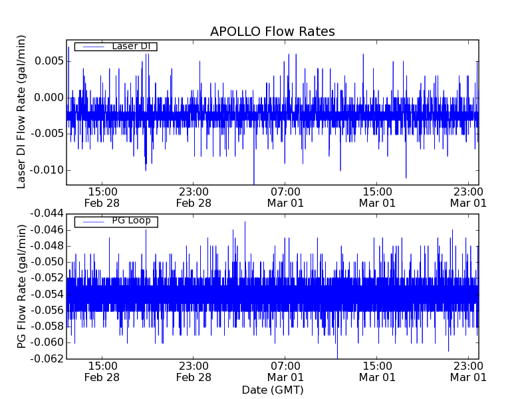The height and width of the screenshot is (399, 532).
Task: Select the PG Loop legend label
Action: [x=132, y=221]
